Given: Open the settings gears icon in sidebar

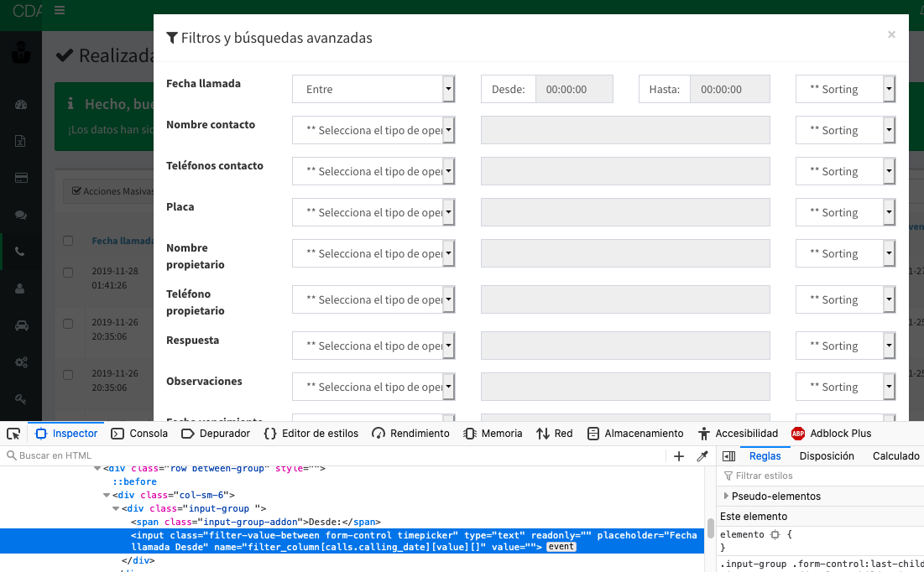Looking at the screenshot, I should (21, 362).
